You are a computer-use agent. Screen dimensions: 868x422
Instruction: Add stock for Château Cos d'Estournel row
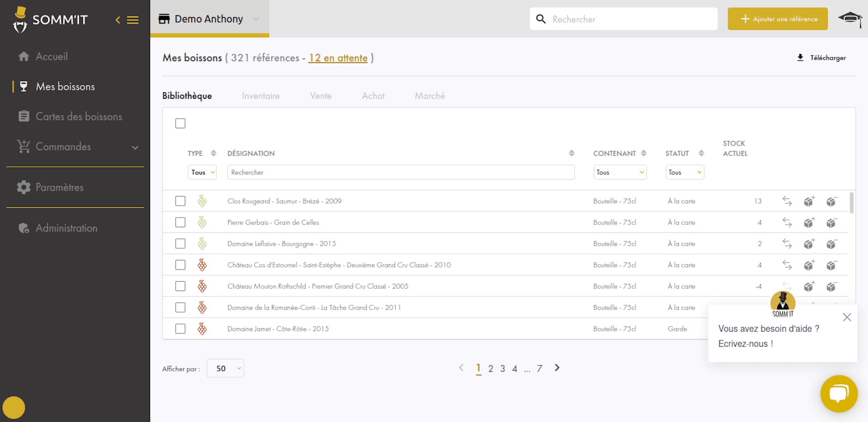coord(809,265)
